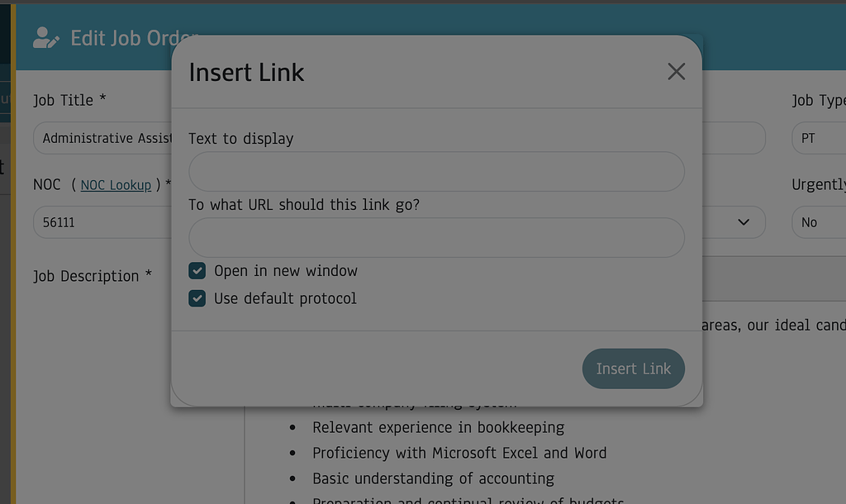Screen dimensions: 846x504
Task: Focus the URL input in the dialog
Action: (436, 238)
